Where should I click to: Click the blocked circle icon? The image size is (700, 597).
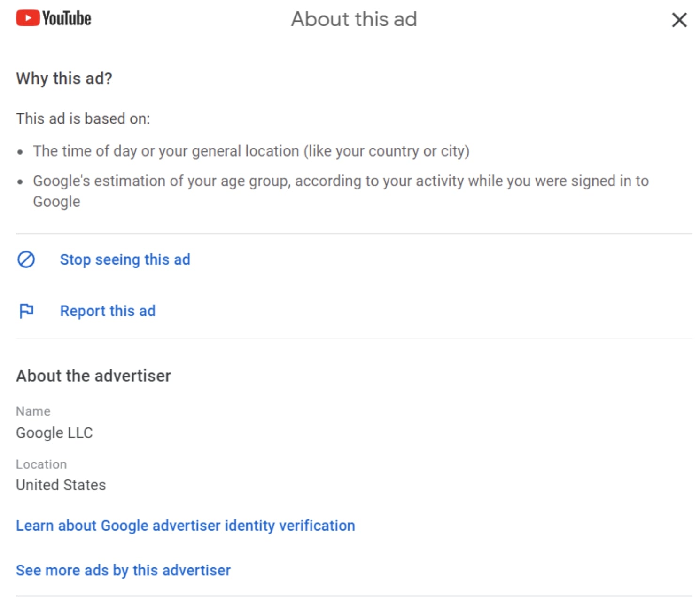tap(26, 259)
